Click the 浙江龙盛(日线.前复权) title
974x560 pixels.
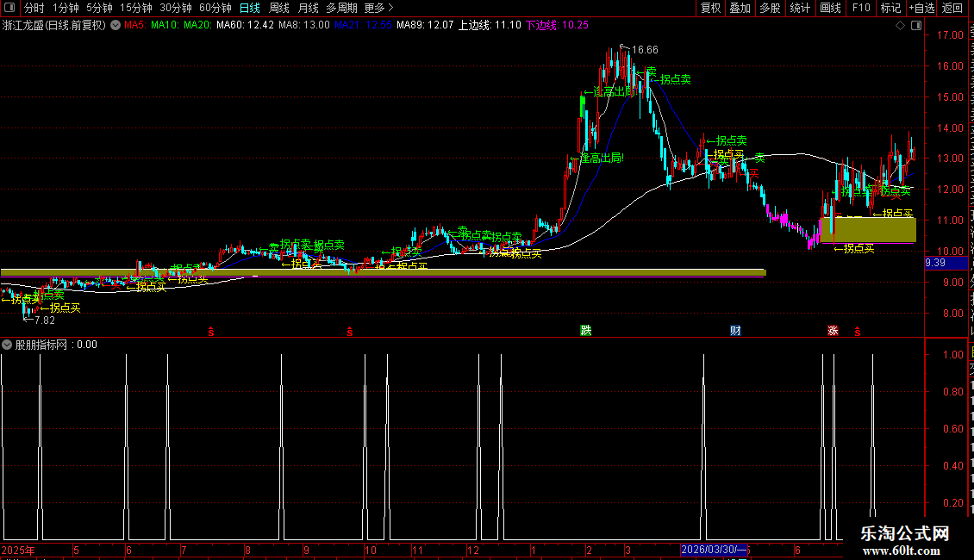point(54,26)
